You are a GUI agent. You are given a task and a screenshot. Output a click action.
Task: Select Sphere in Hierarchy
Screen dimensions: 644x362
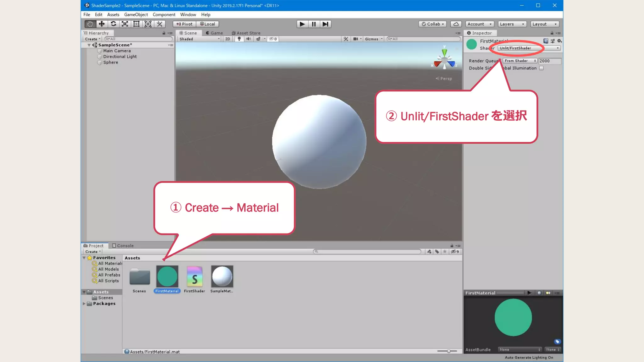tap(111, 63)
